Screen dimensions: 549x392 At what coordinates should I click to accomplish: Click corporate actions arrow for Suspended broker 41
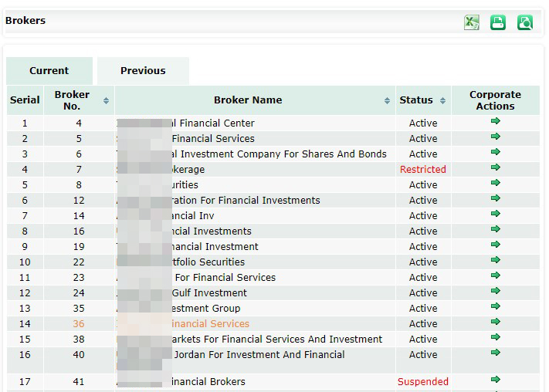pyautogui.click(x=495, y=380)
